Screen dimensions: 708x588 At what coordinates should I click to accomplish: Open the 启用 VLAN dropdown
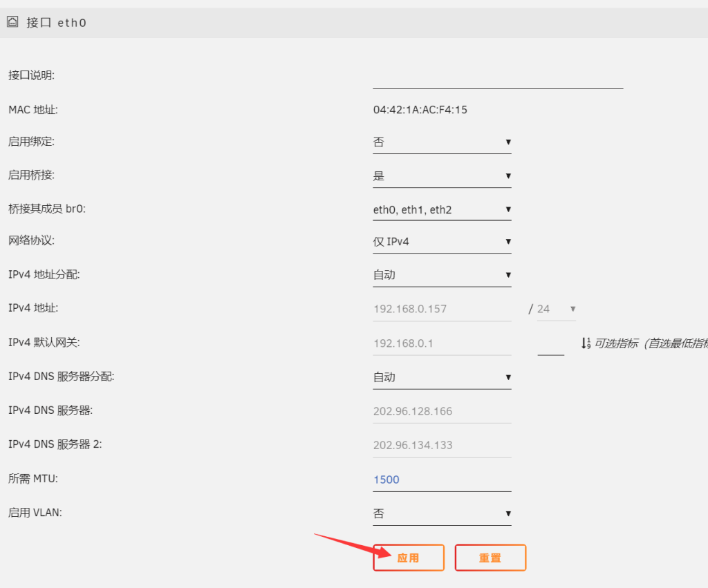click(x=441, y=513)
